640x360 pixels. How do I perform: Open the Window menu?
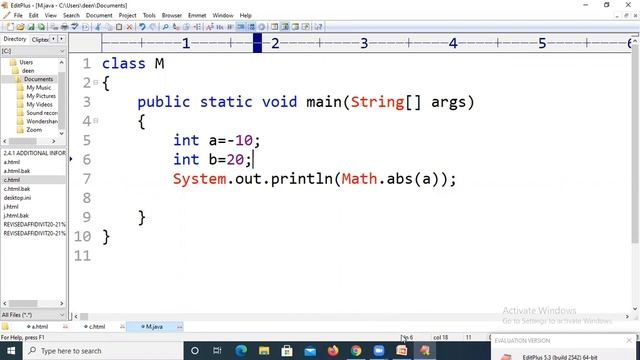(x=223, y=16)
